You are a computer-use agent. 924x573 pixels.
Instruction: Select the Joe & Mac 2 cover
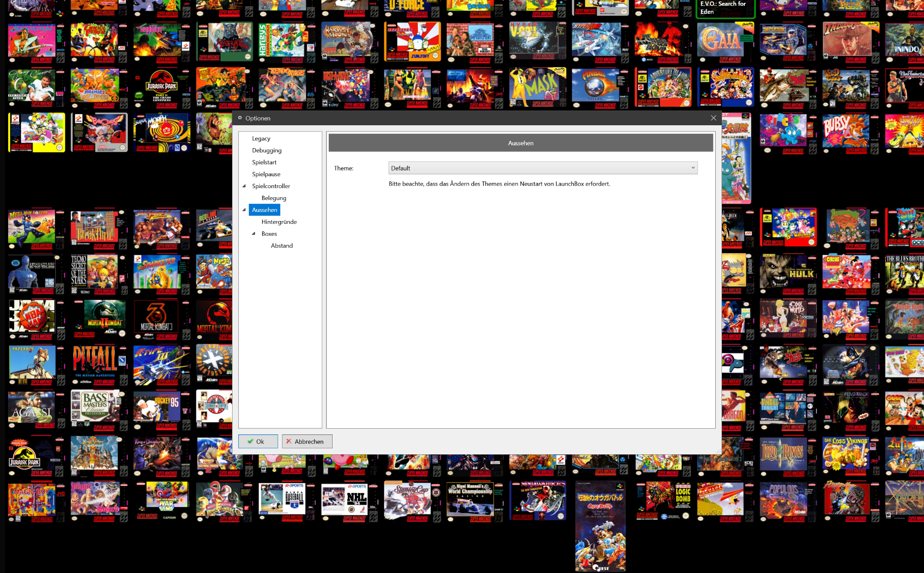[99, 88]
